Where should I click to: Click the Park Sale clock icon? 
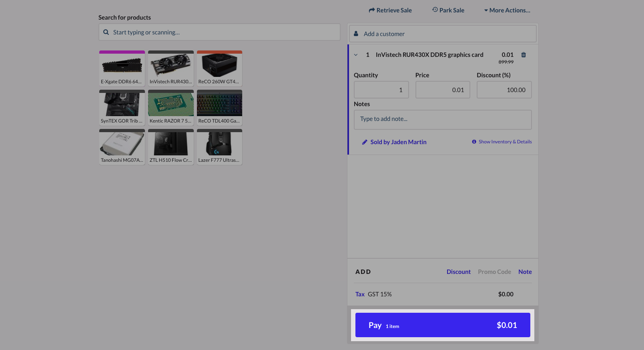point(435,10)
